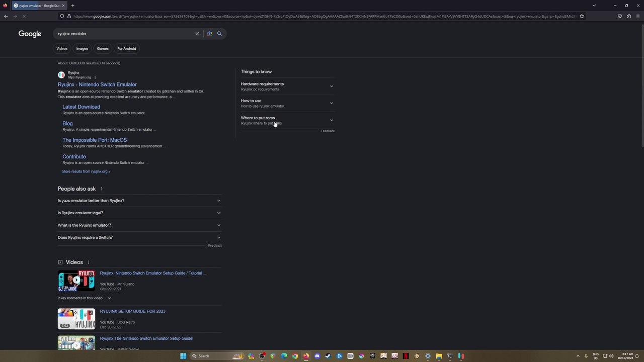Expand 'Does Ryujinx require a Switch?' question
Screen dimensions: 644x362
[x=139, y=237]
